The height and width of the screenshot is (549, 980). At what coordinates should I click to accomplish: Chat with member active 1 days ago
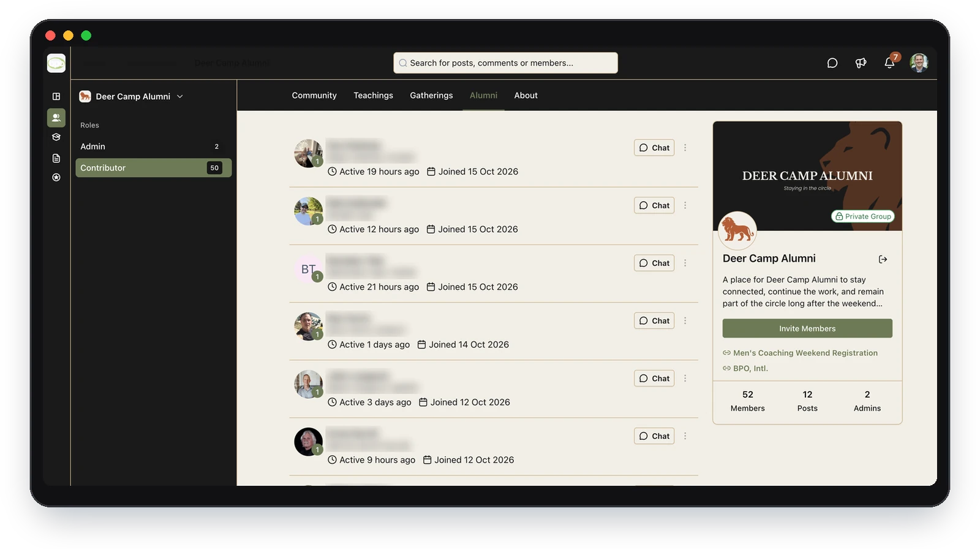(654, 320)
